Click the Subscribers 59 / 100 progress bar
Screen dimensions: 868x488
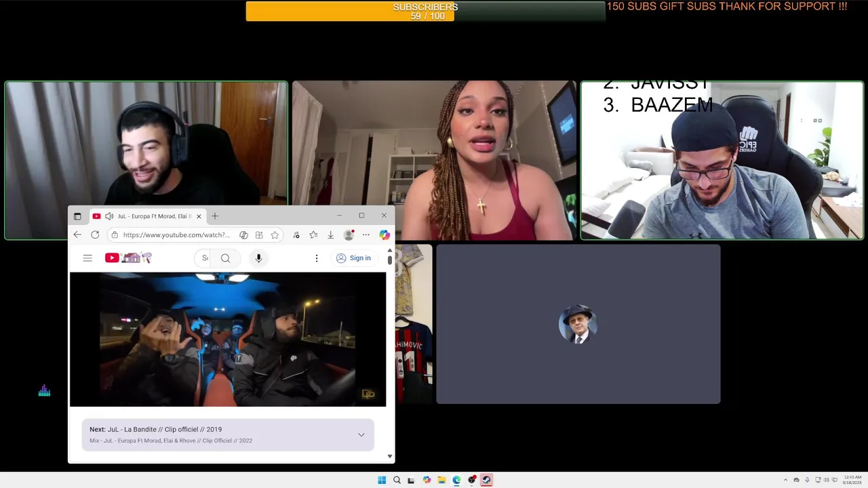coord(425,11)
